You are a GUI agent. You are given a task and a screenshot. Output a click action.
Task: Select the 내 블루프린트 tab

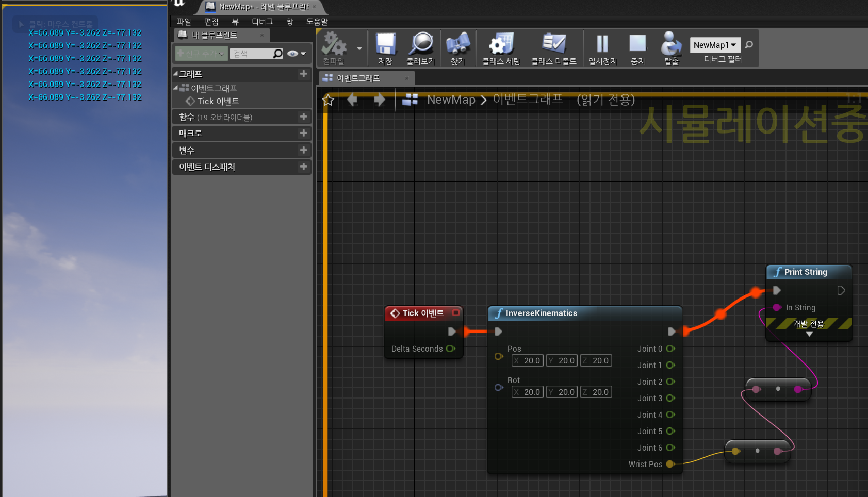point(222,35)
